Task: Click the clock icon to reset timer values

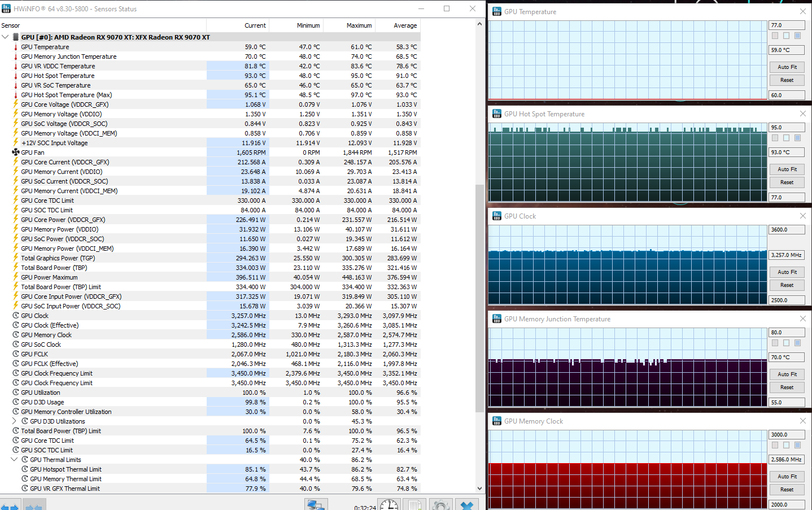Action: [x=388, y=503]
